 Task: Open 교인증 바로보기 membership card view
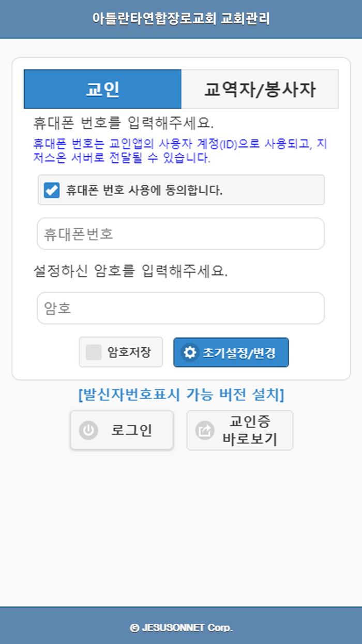239,430
